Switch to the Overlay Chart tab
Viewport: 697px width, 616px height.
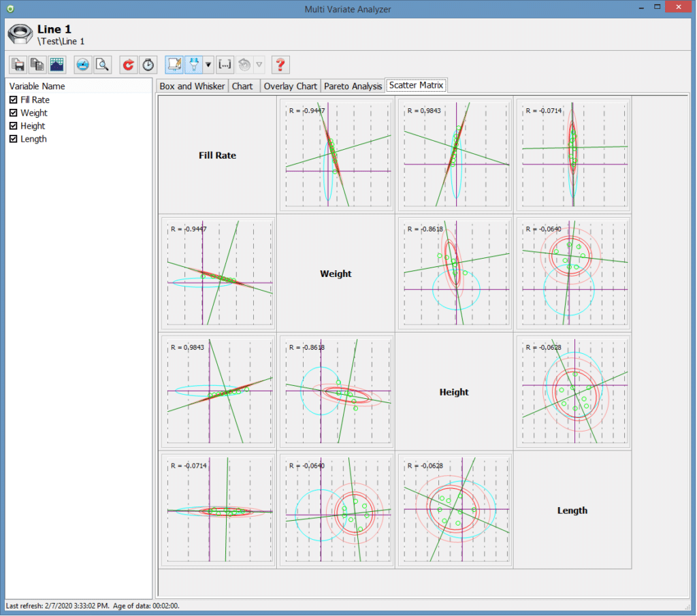pyautogui.click(x=291, y=86)
